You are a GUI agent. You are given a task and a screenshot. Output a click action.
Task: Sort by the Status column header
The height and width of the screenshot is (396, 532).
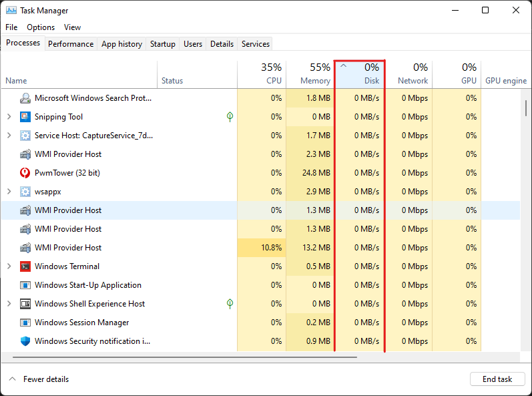197,74
